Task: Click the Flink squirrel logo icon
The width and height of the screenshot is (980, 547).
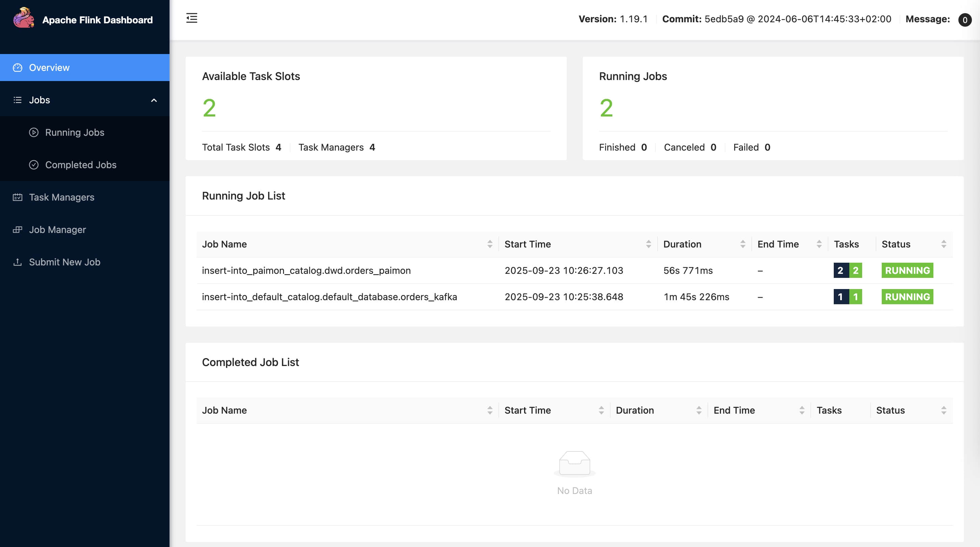Action: point(24,18)
